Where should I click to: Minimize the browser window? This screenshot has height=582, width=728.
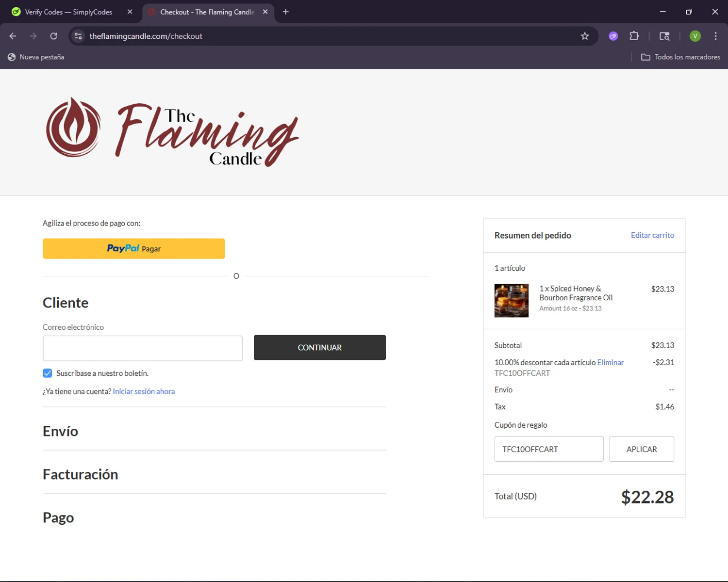tap(662, 12)
